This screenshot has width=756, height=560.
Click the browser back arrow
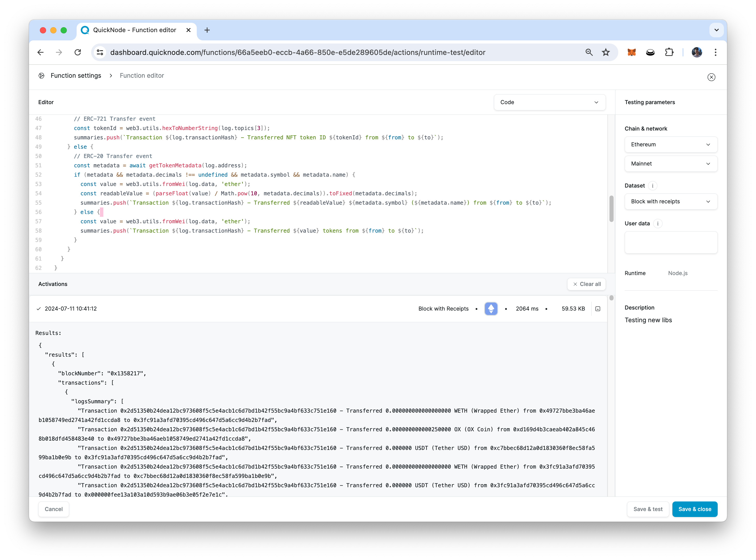click(41, 52)
